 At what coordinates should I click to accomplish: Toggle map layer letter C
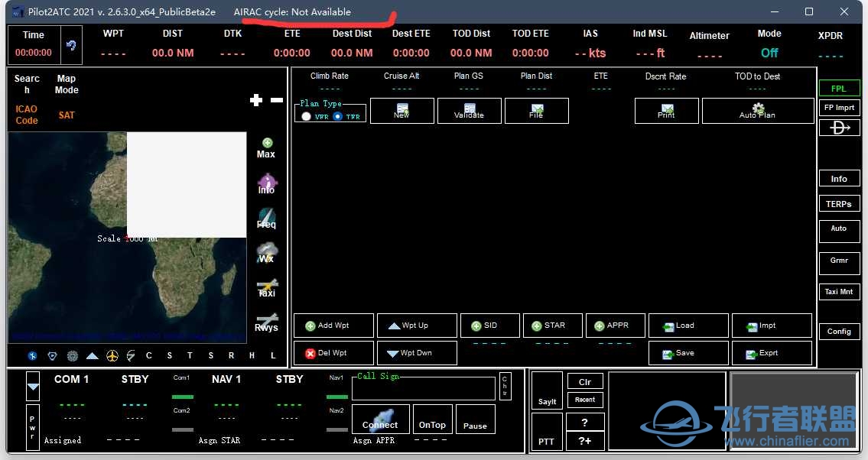tap(148, 355)
